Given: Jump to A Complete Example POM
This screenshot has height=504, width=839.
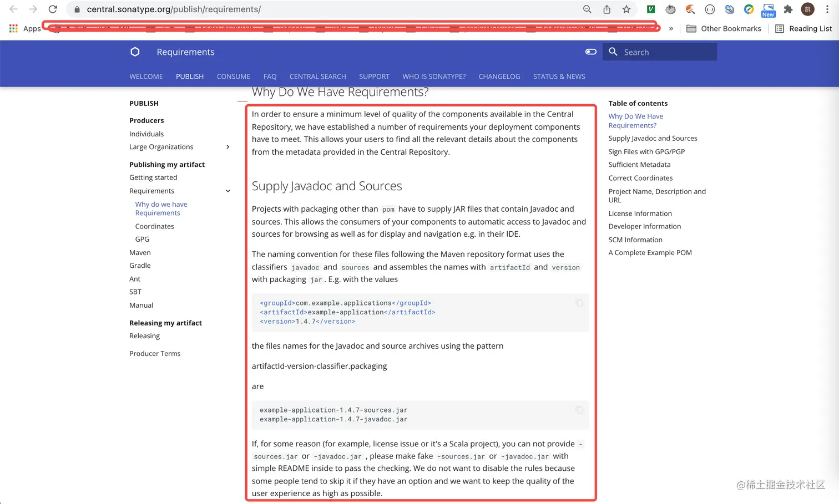Looking at the screenshot, I should pos(650,253).
